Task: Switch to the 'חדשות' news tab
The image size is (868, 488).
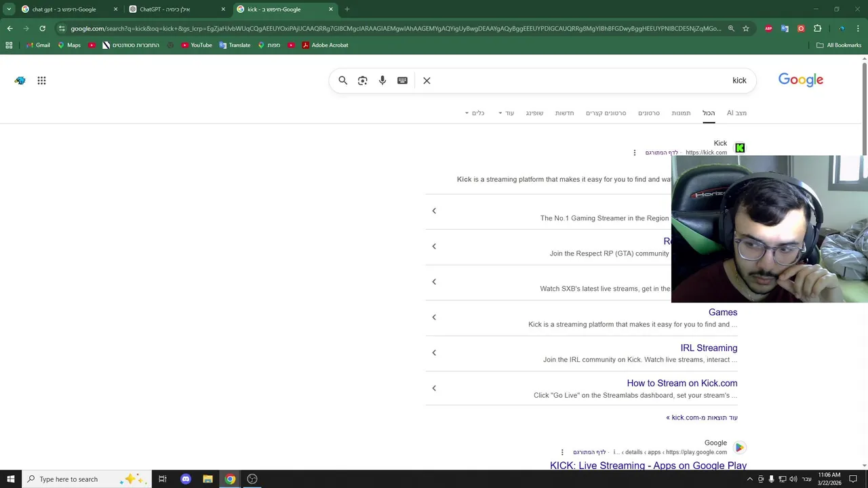Action: click(x=565, y=113)
